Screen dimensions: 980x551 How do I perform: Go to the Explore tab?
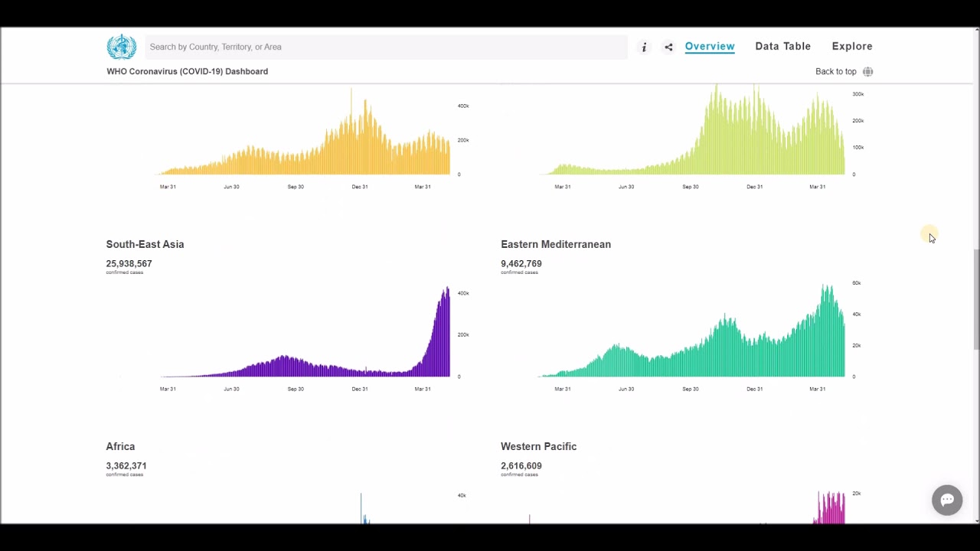tap(852, 47)
